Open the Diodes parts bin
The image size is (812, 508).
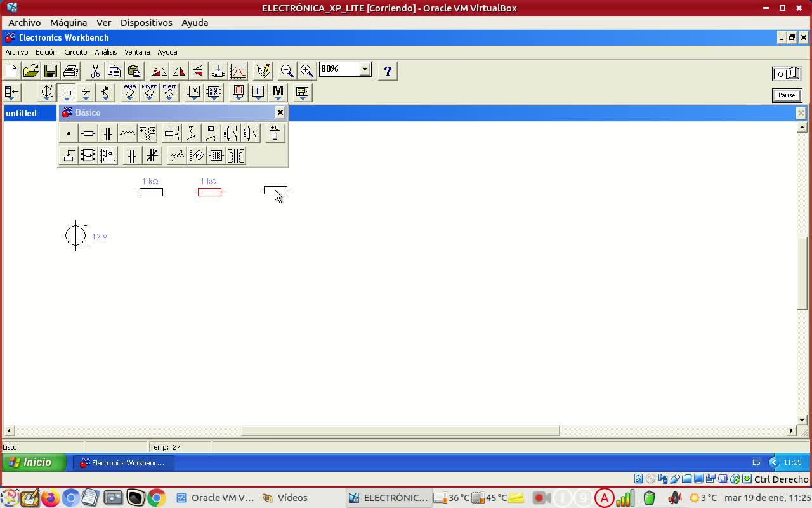tap(86, 93)
